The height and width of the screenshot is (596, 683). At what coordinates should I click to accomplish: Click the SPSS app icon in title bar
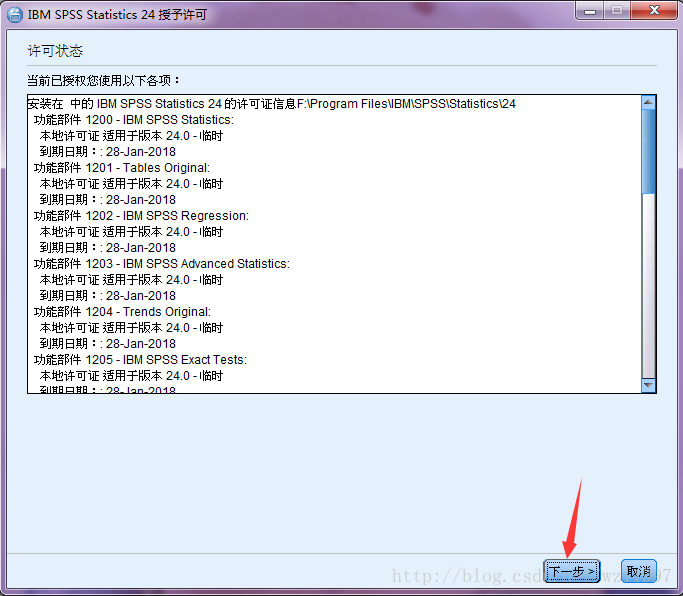(x=15, y=14)
